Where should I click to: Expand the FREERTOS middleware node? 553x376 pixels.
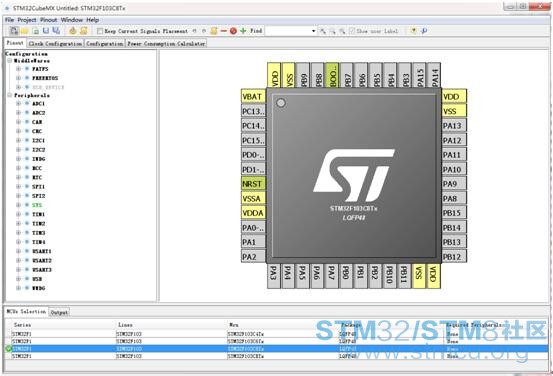coord(18,78)
